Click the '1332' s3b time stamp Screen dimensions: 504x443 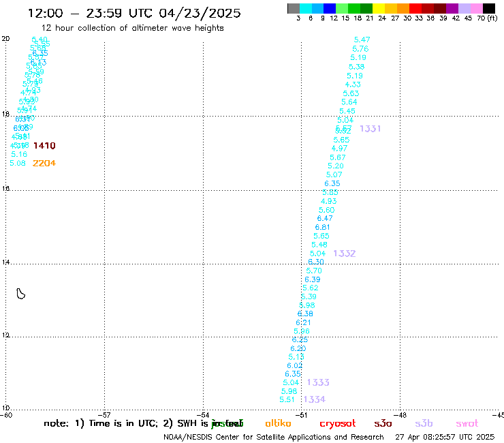click(x=345, y=254)
